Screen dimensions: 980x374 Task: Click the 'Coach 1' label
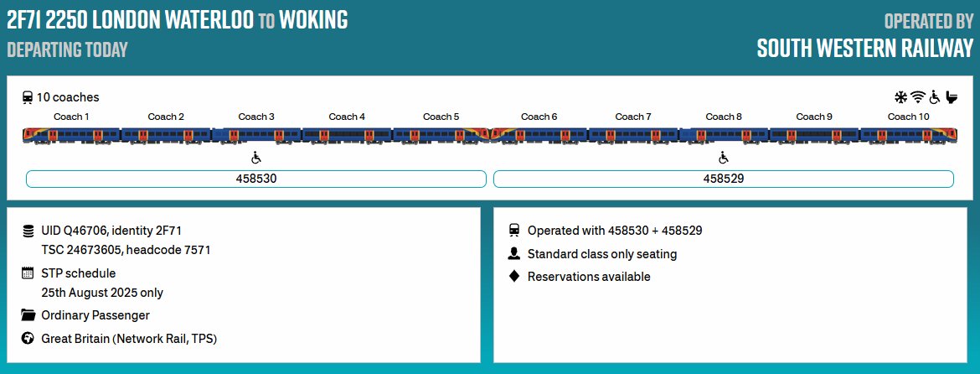coord(71,117)
